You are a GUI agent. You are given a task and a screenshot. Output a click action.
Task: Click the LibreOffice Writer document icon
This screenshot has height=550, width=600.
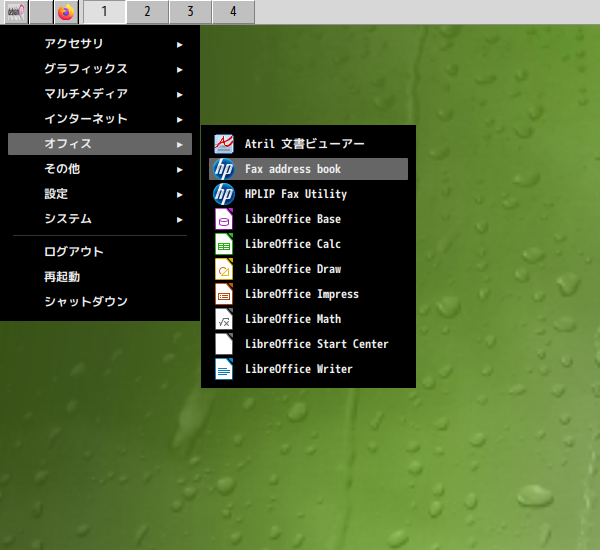(x=224, y=369)
